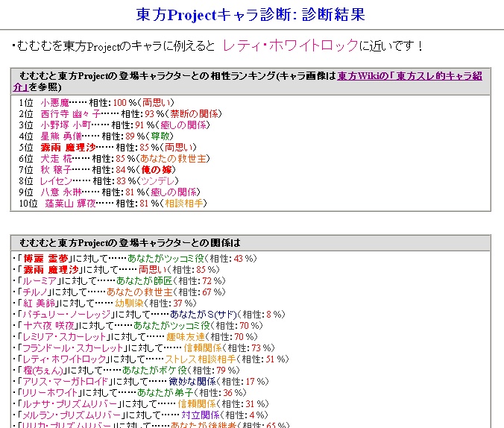Select 博麗 霊夢 in the relationship list
Screen dimensions: 504x428
(45, 259)
